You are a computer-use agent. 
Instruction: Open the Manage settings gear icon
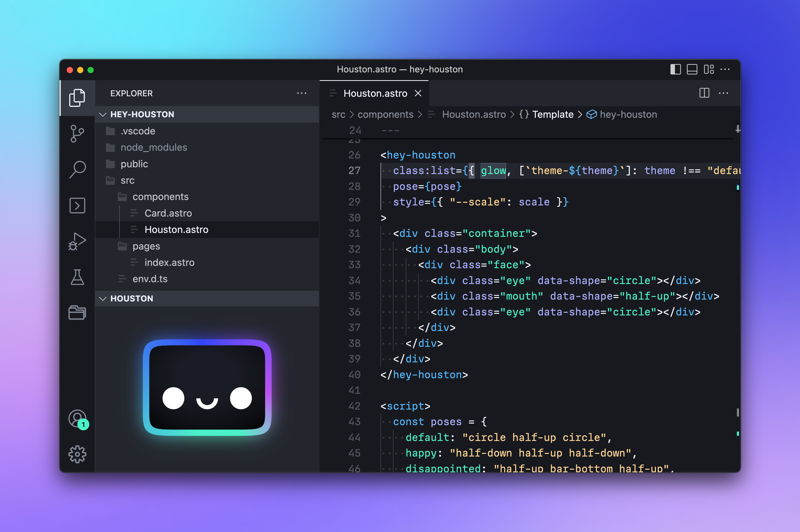pos(77,455)
